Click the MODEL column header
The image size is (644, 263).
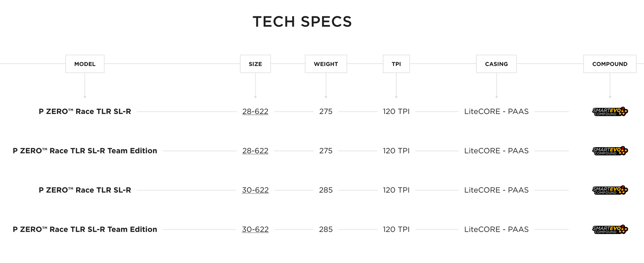85,64
